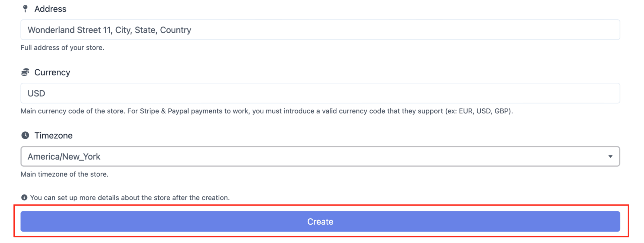Click the coins icon beside Currency
This screenshot has height=243, width=644.
pyautogui.click(x=25, y=72)
